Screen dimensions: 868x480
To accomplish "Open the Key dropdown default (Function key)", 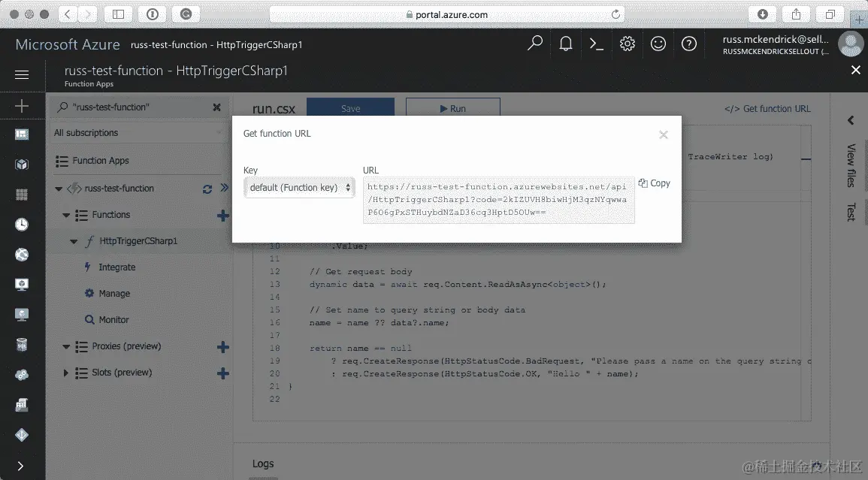I will 299,188.
